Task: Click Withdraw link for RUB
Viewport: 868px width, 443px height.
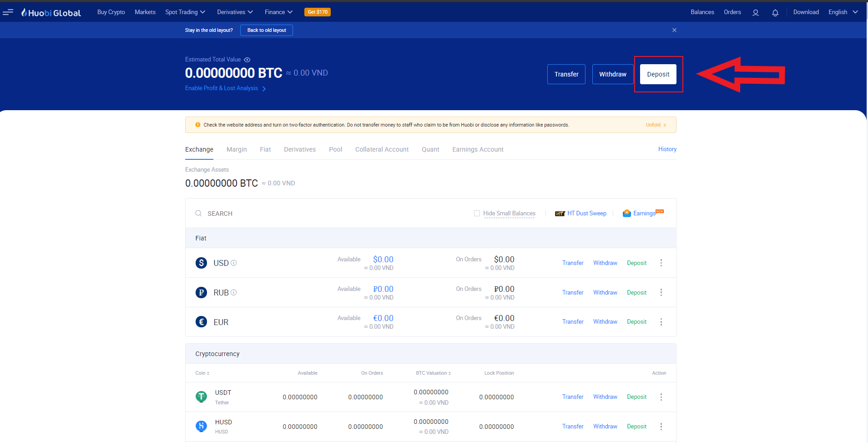Action: pyautogui.click(x=605, y=292)
